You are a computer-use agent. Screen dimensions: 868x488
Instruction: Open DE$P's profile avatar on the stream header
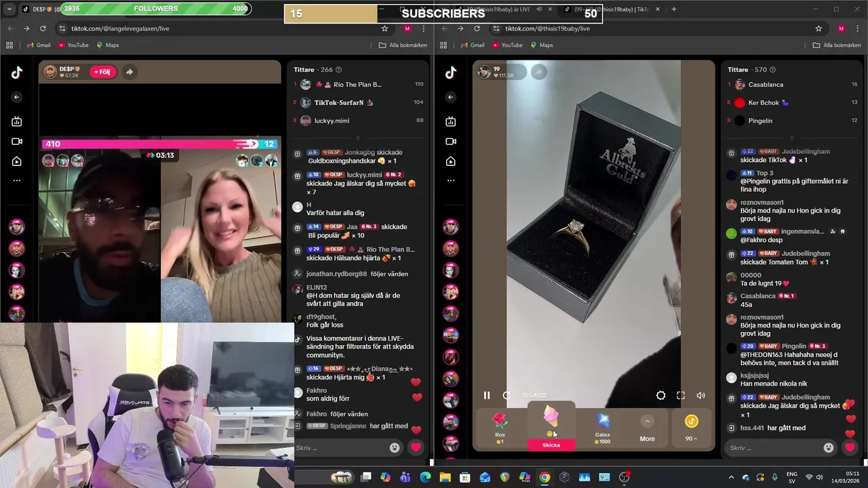point(50,71)
